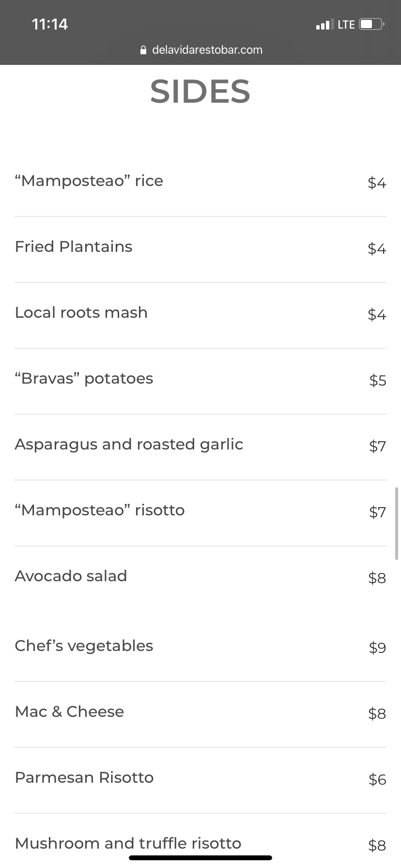Image resolution: width=401 pixels, height=868 pixels.
Task: Tap the SIDES section heading
Action: pyautogui.click(x=200, y=92)
